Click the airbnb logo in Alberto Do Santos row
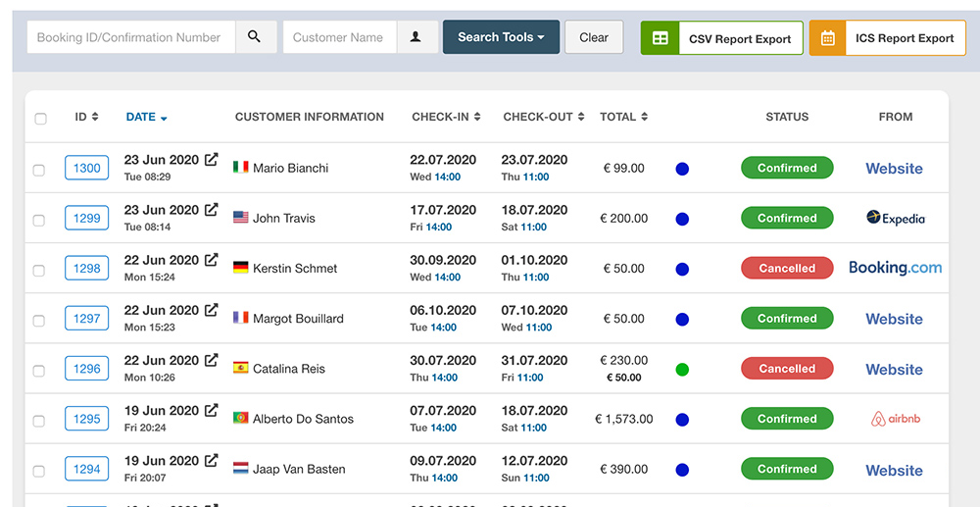 896,419
